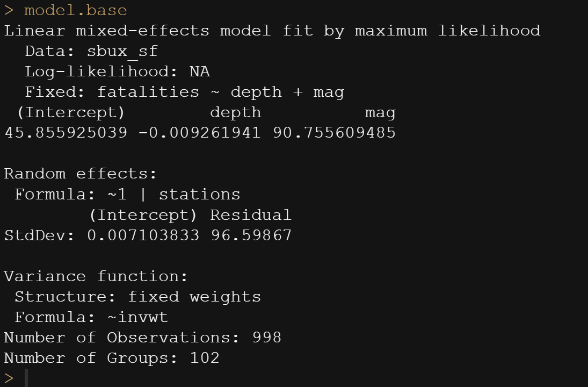
Task: Select the groups count 102
Action: pos(205,358)
